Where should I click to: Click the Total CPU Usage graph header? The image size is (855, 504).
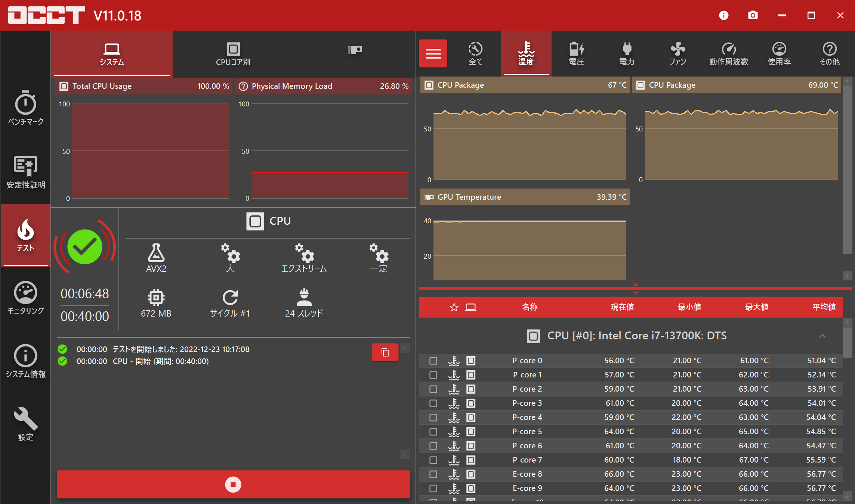[x=144, y=86]
